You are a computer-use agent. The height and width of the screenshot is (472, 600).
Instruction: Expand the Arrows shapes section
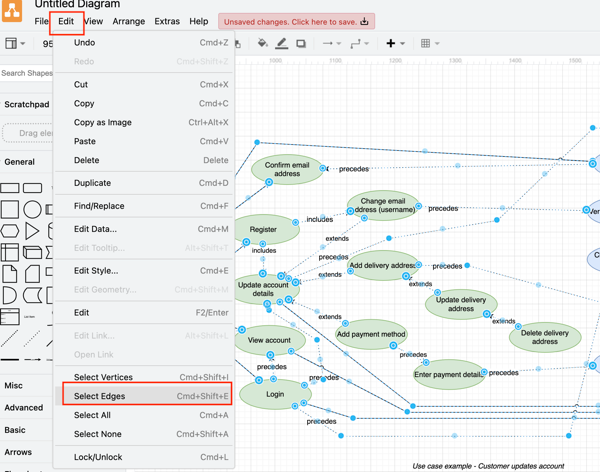pyautogui.click(x=18, y=452)
